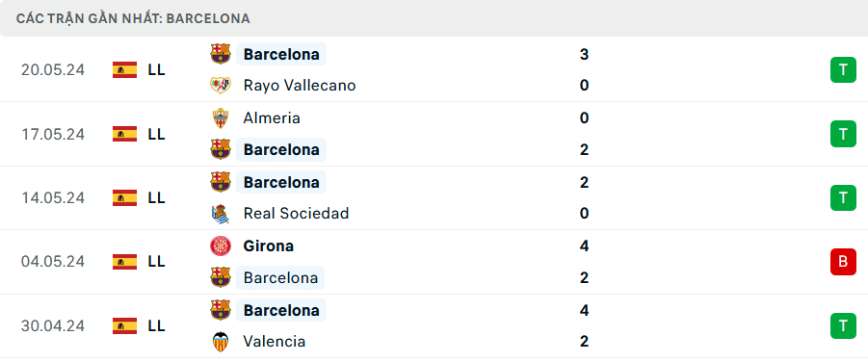
Task: Open the Girona team link
Action: click(269, 246)
